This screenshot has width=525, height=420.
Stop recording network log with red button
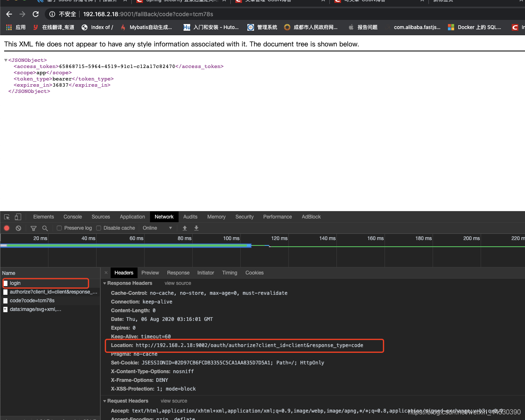coord(7,228)
